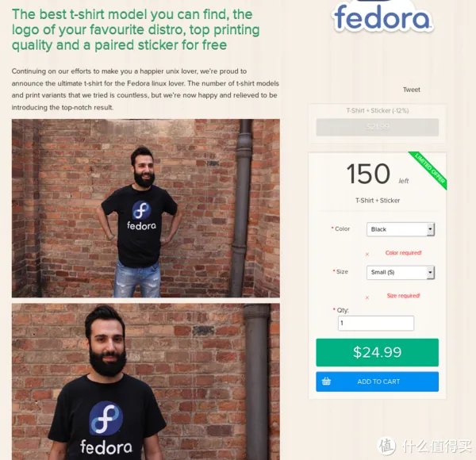Click the green Limited Offer corner ribbon

coord(428,169)
